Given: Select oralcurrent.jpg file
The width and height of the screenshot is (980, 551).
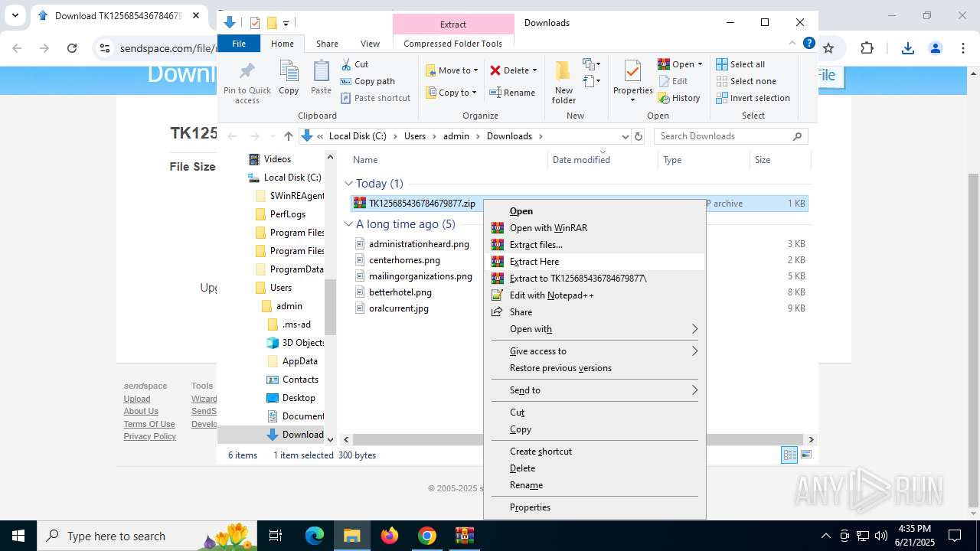Looking at the screenshot, I should point(398,308).
